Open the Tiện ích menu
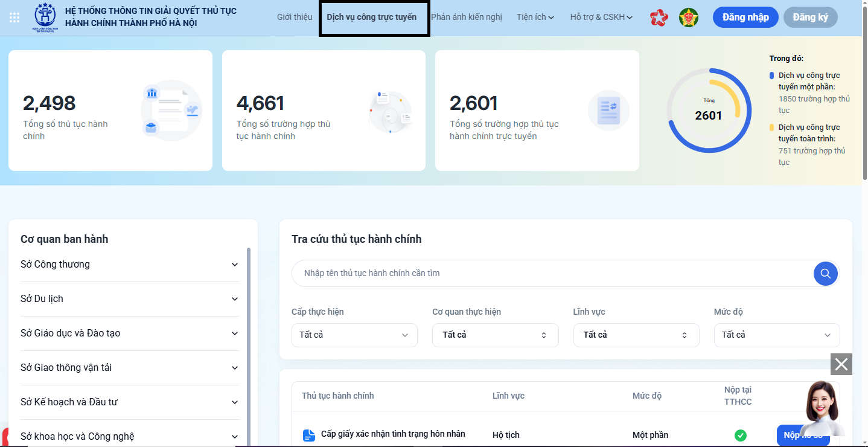 click(535, 18)
